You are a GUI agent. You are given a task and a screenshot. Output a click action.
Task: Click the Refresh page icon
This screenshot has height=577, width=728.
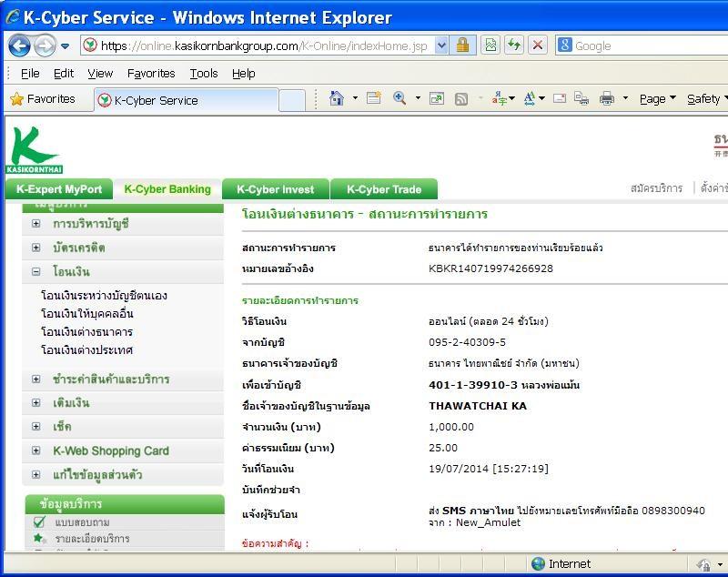(514, 46)
